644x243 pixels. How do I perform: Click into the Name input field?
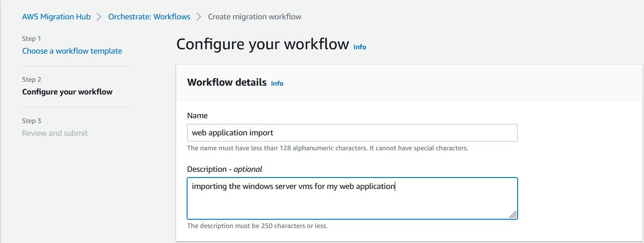pyautogui.click(x=352, y=133)
